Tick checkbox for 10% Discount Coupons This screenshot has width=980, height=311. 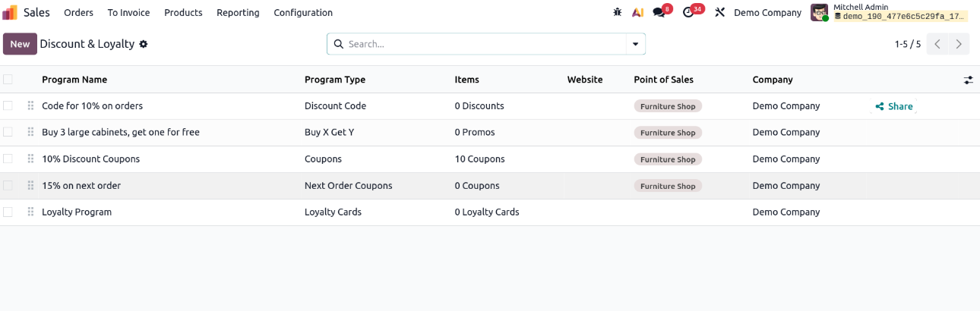pyautogui.click(x=8, y=159)
